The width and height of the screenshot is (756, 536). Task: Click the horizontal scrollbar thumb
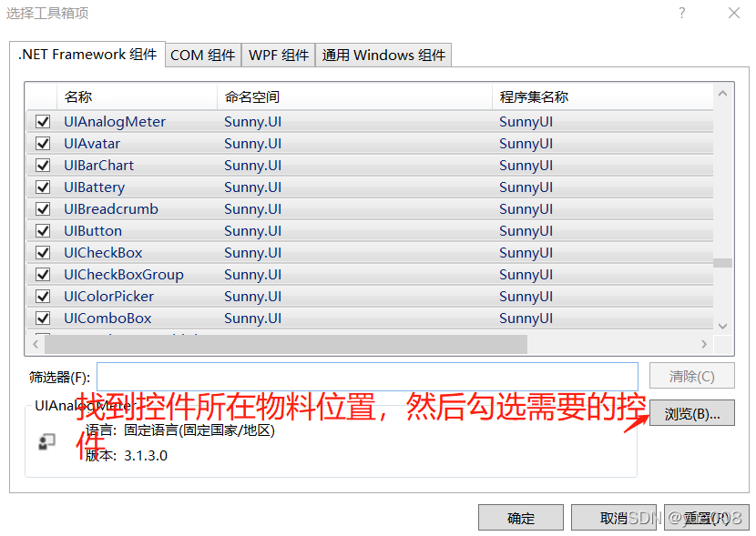pyautogui.click(x=286, y=344)
